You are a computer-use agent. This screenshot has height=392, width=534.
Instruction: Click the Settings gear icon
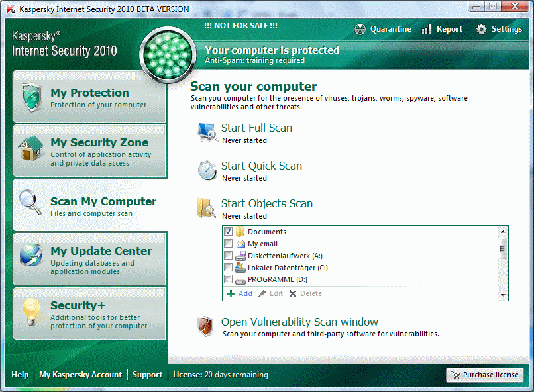[481, 29]
